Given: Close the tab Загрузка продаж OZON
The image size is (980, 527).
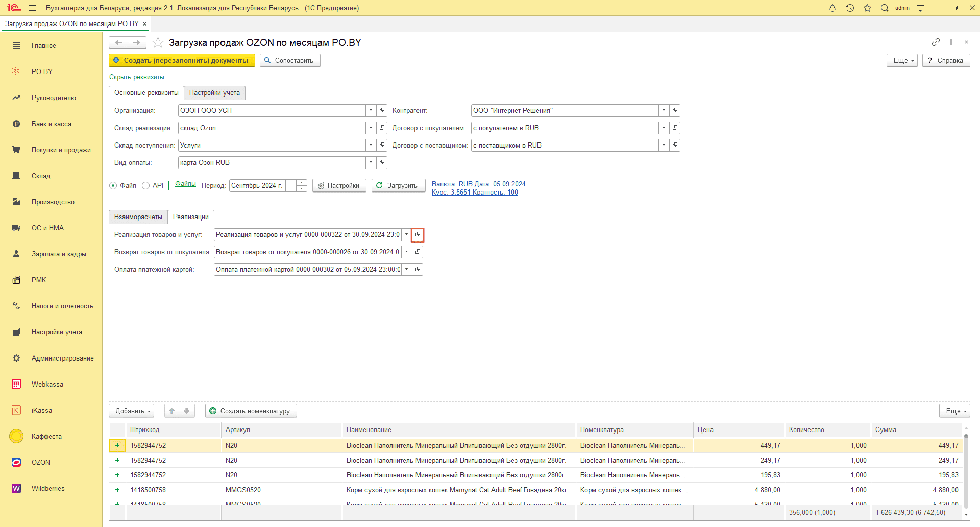Looking at the screenshot, I should tap(145, 23).
